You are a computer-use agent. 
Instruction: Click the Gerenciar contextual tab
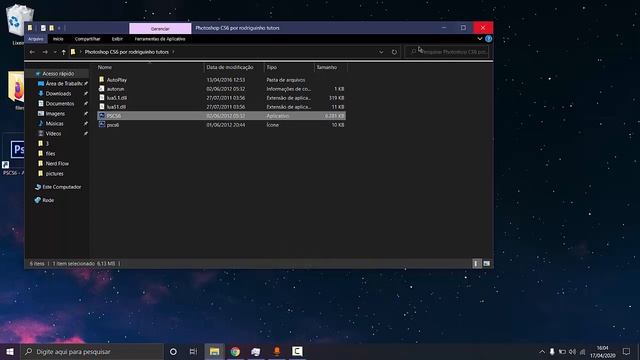(x=160, y=28)
